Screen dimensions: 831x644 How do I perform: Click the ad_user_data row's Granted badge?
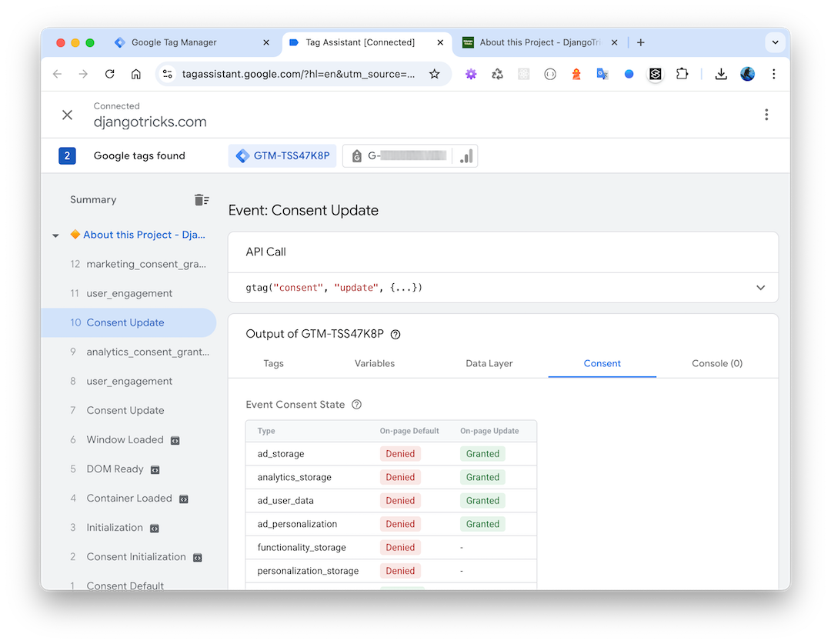tap(482, 500)
